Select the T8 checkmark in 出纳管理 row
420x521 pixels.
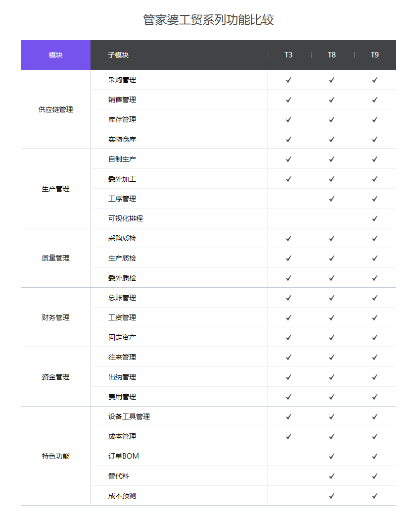[331, 377]
